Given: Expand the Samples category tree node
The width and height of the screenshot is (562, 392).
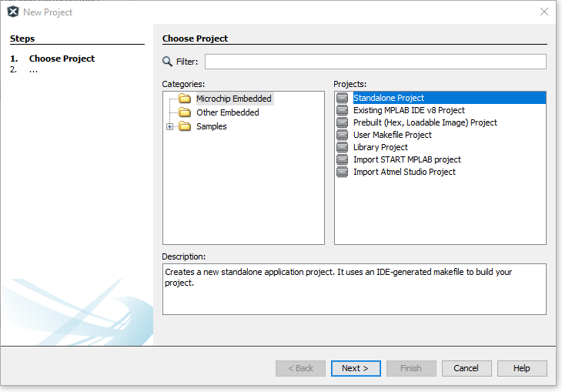Looking at the screenshot, I should point(170,126).
